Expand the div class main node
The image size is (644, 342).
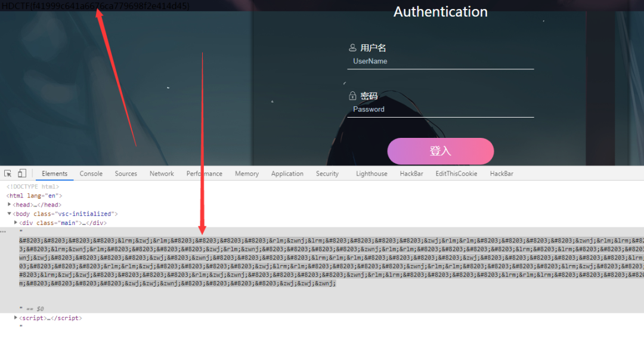16,223
